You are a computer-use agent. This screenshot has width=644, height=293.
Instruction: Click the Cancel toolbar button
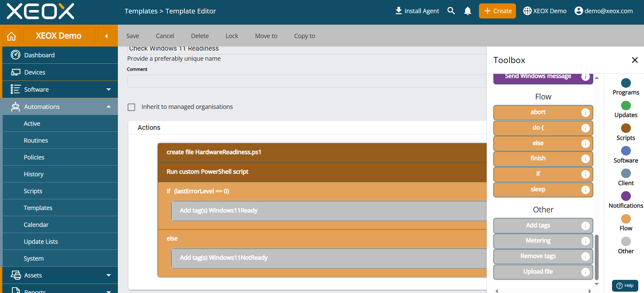coord(165,36)
